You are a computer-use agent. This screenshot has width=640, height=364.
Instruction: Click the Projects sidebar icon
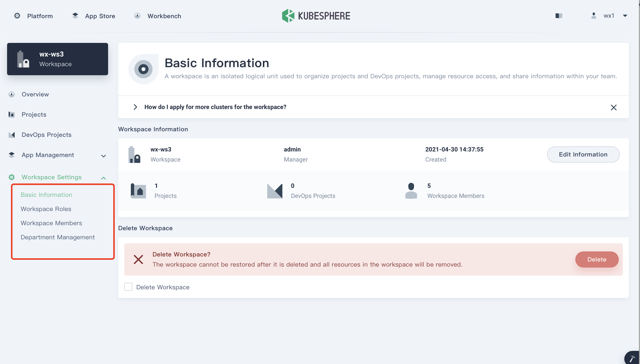click(12, 115)
